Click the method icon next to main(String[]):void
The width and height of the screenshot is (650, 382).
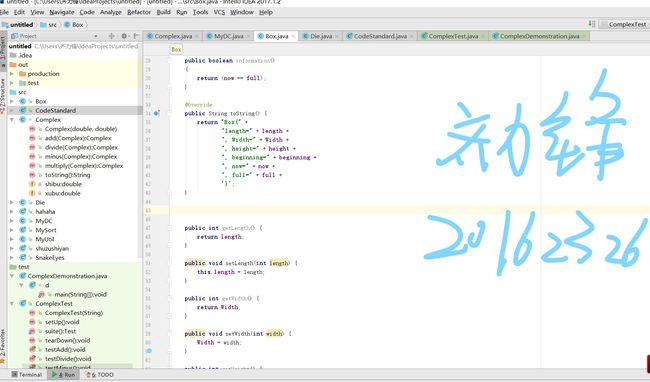point(41,294)
